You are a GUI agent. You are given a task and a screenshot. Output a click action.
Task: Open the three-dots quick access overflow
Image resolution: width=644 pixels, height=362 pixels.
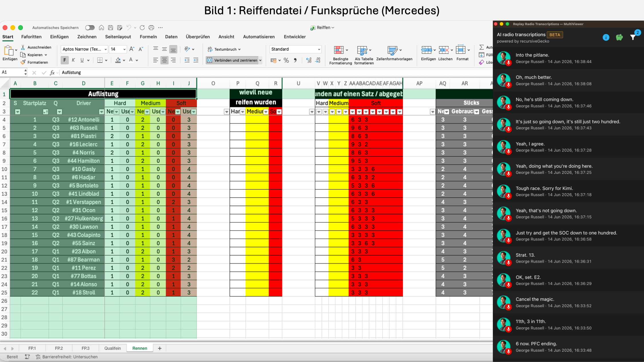point(161,28)
